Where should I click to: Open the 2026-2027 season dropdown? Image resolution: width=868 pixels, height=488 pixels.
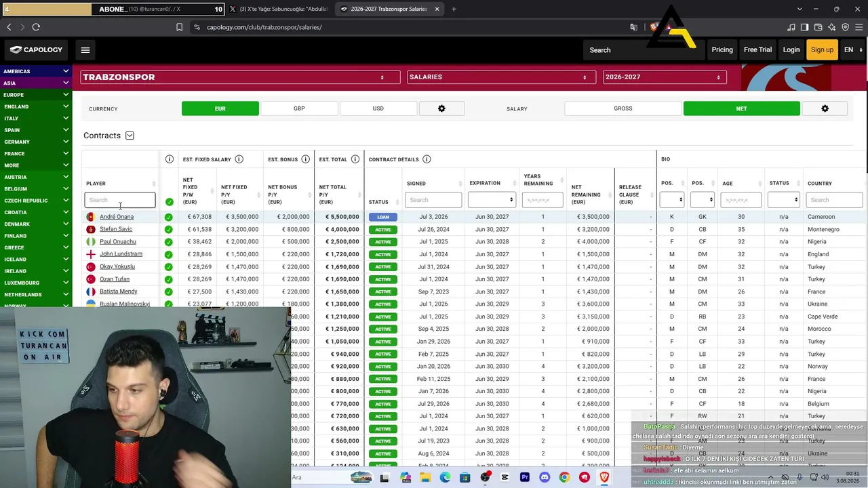pos(665,77)
